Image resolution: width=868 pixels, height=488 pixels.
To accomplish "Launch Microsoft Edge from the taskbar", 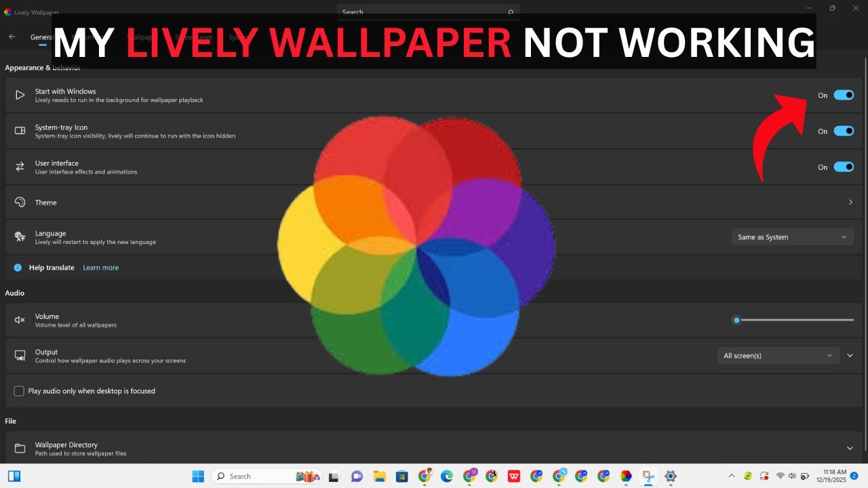I will click(x=446, y=476).
